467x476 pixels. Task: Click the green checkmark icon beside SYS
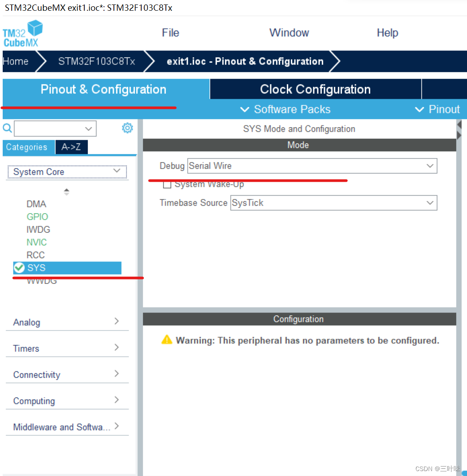[x=19, y=267]
